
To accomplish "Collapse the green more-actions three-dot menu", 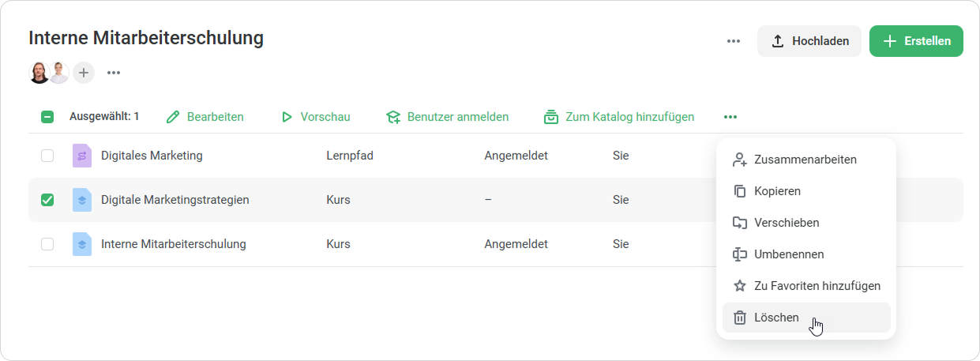I will (730, 117).
